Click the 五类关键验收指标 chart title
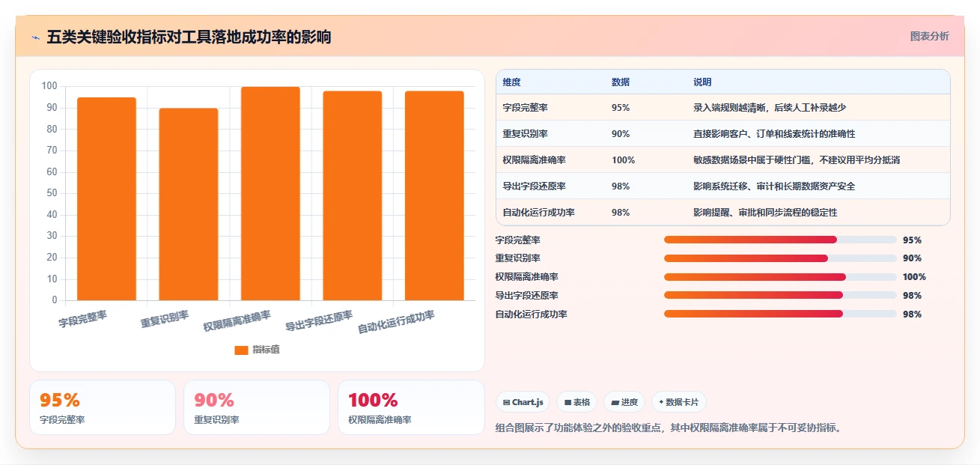Viewport: 980px width, 465px height. pyautogui.click(x=189, y=37)
